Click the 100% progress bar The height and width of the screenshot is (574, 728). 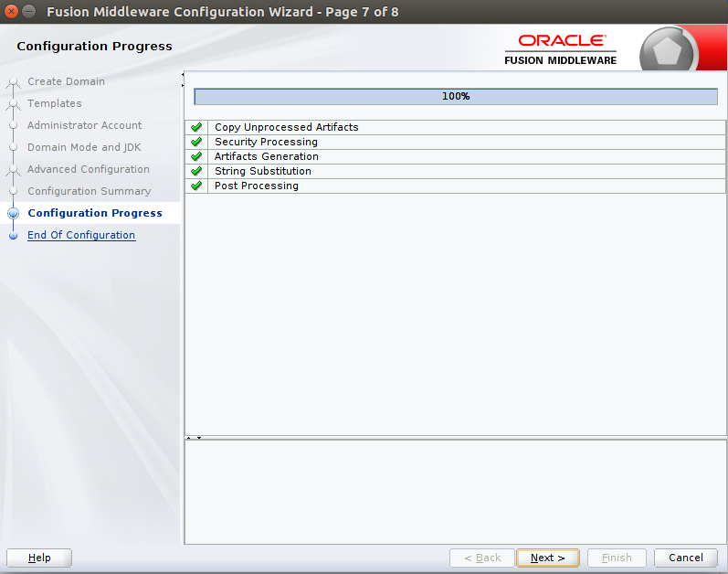(456, 96)
